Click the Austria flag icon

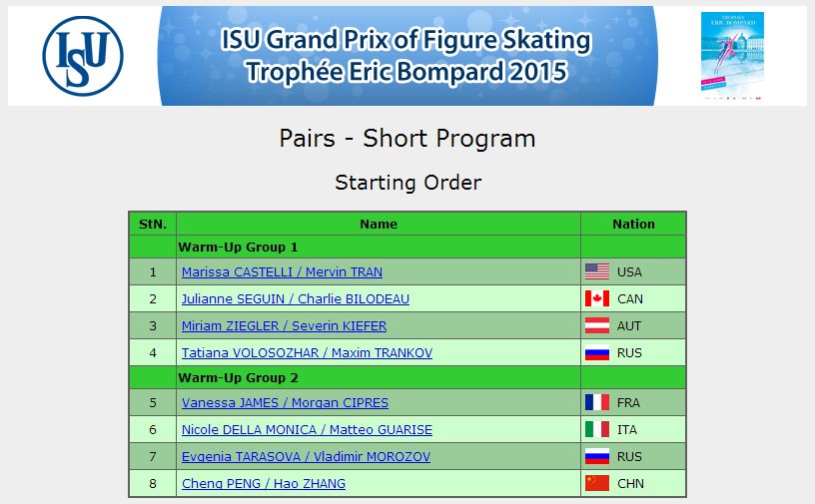pos(596,325)
